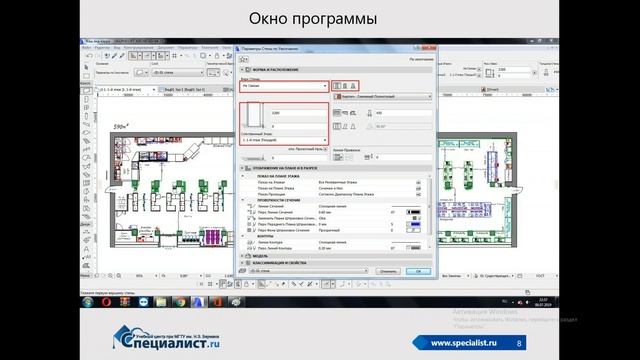Open the home story dropdown (1-й этаж)
Screen dimensions: 640x360
[284, 140]
